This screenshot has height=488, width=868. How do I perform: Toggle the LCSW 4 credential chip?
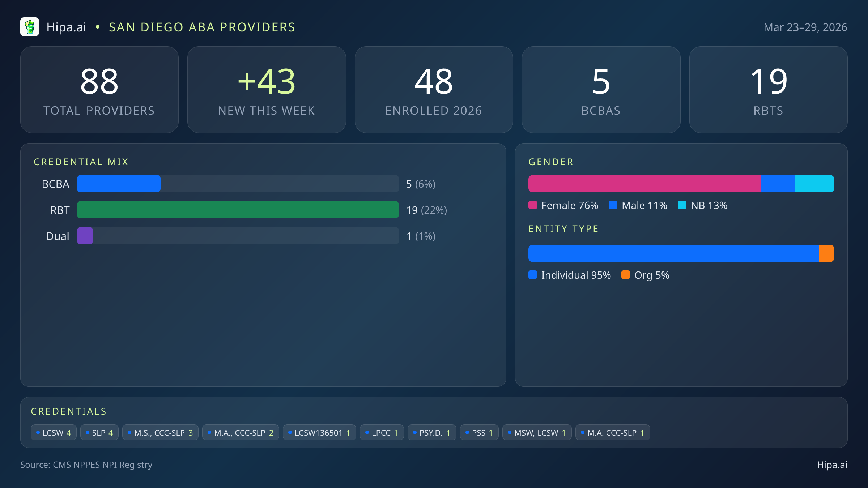tap(54, 432)
